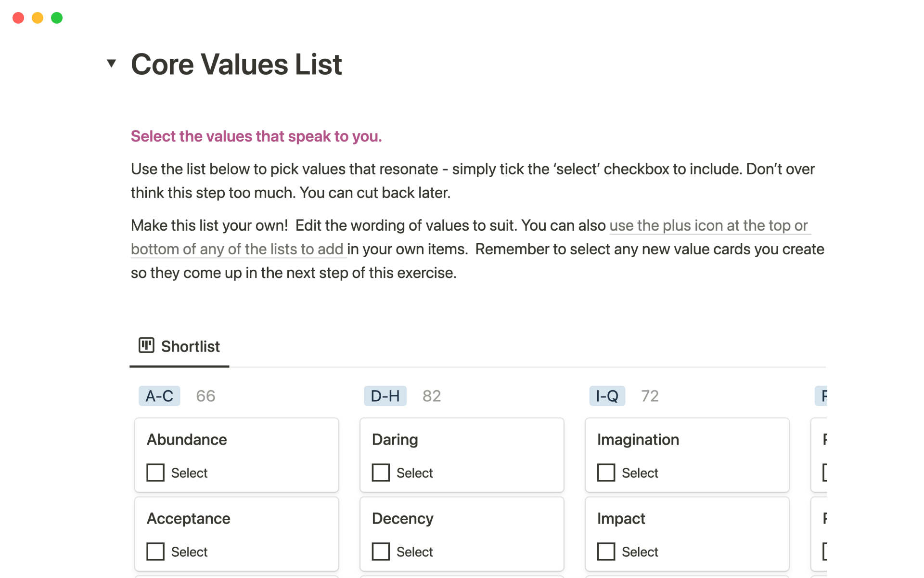Tick the Select checkbox for Acceptance

point(155,552)
